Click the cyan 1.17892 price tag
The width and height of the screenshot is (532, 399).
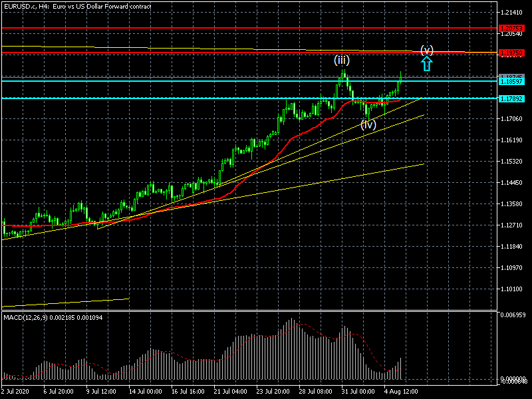(x=514, y=98)
